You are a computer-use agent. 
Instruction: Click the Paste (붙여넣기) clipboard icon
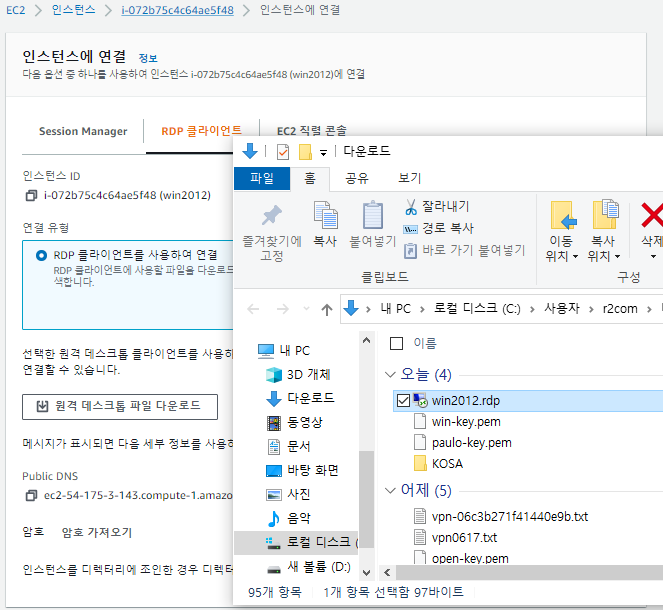pyautogui.click(x=373, y=215)
